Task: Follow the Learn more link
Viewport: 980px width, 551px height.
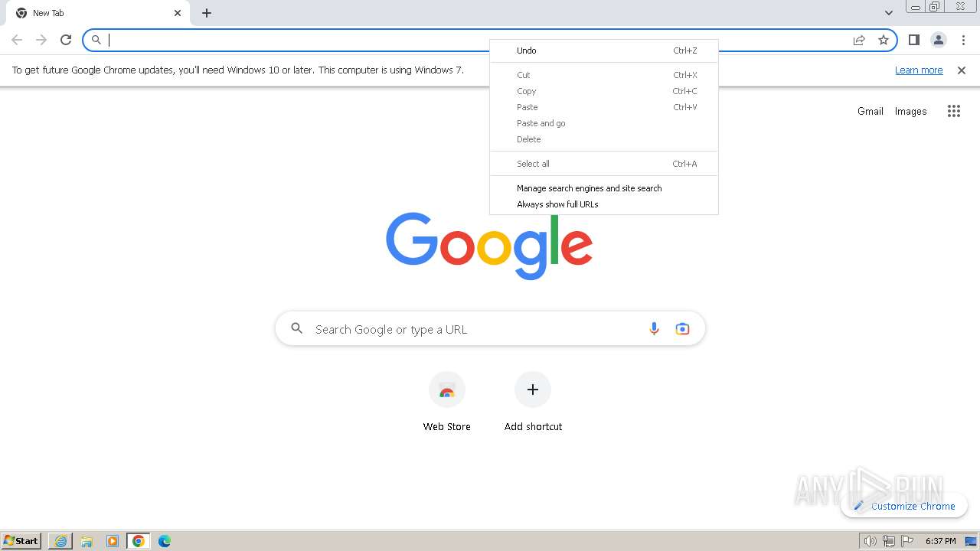Action: point(919,70)
